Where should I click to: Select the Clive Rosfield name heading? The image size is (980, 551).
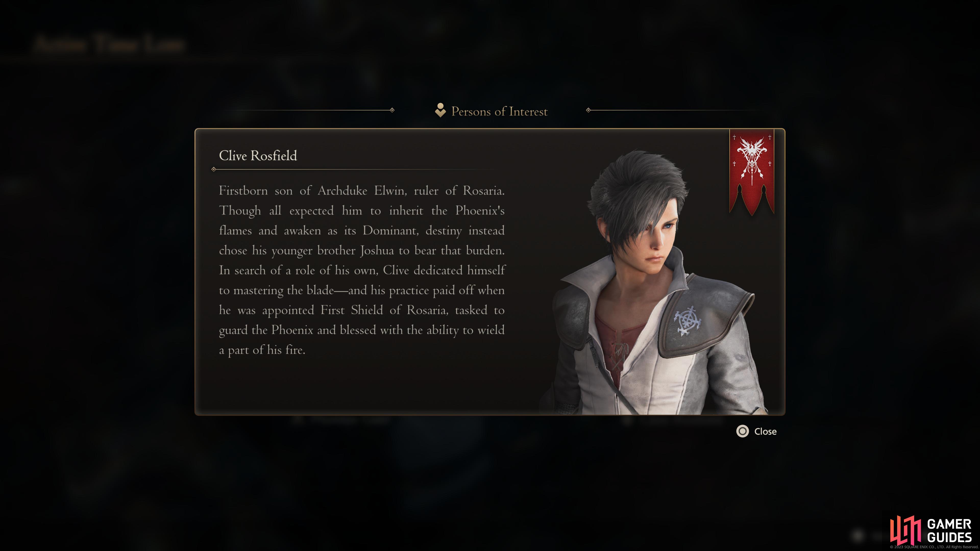(258, 156)
